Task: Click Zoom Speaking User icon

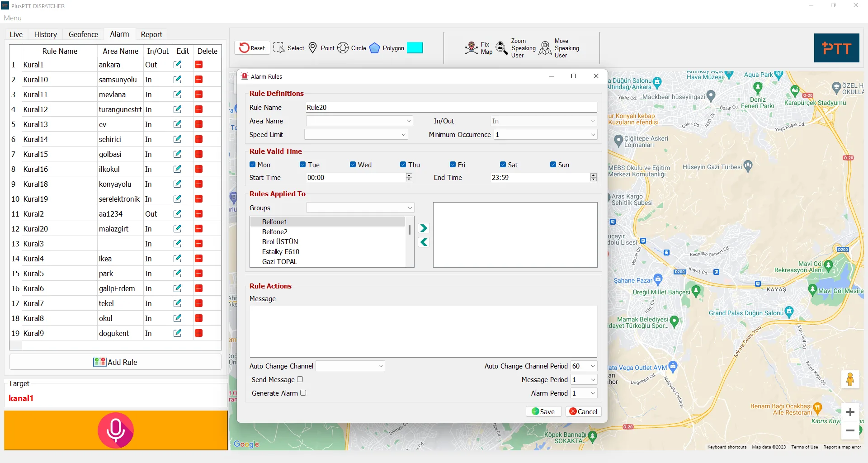Action: tap(502, 48)
